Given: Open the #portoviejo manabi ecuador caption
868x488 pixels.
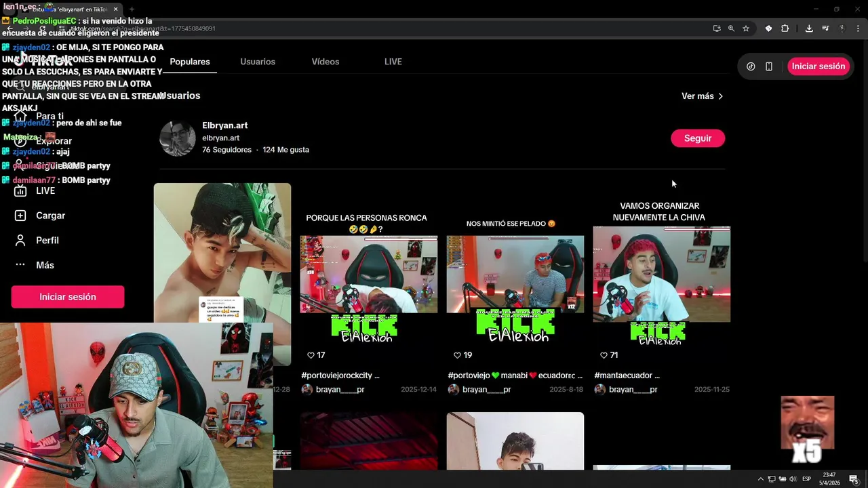Looking at the screenshot, I should (515, 375).
